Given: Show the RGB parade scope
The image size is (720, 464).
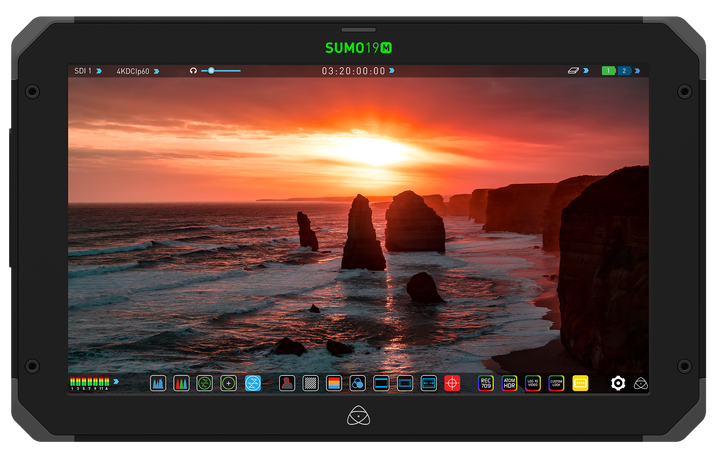Looking at the screenshot, I should click(181, 383).
